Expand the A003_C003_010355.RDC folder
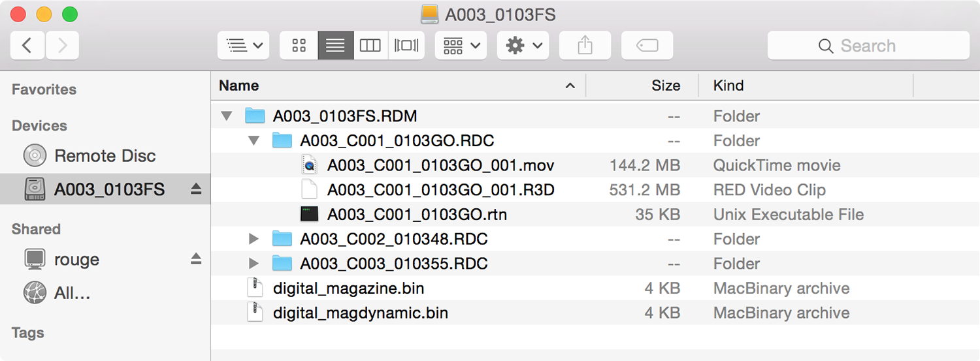The width and height of the screenshot is (980, 361). pyautogui.click(x=254, y=264)
